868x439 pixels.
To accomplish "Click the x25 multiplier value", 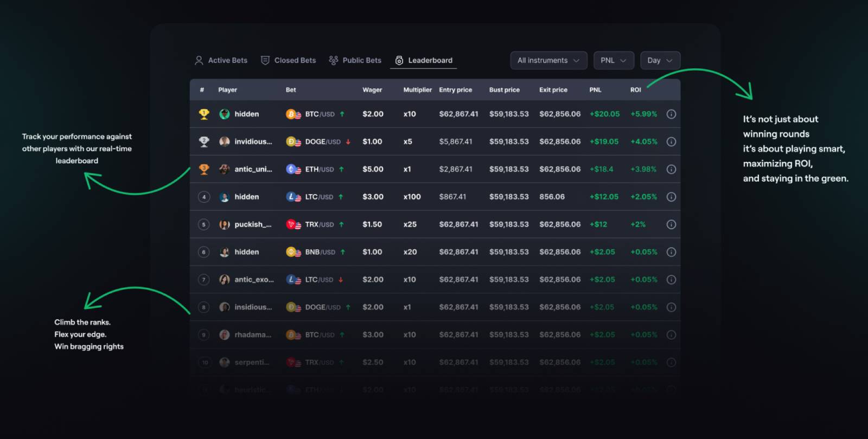I will pyautogui.click(x=410, y=224).
